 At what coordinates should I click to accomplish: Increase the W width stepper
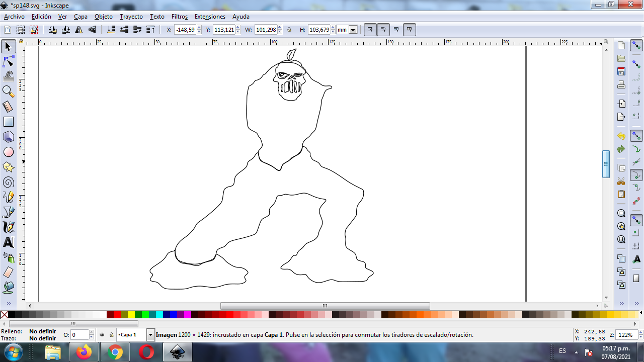(x=280, y=27)
